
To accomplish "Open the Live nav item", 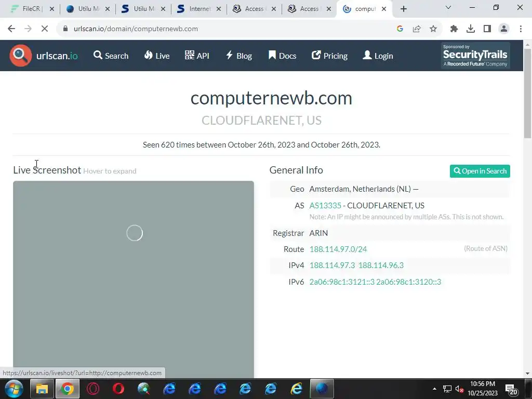I will tap(157, 56).
